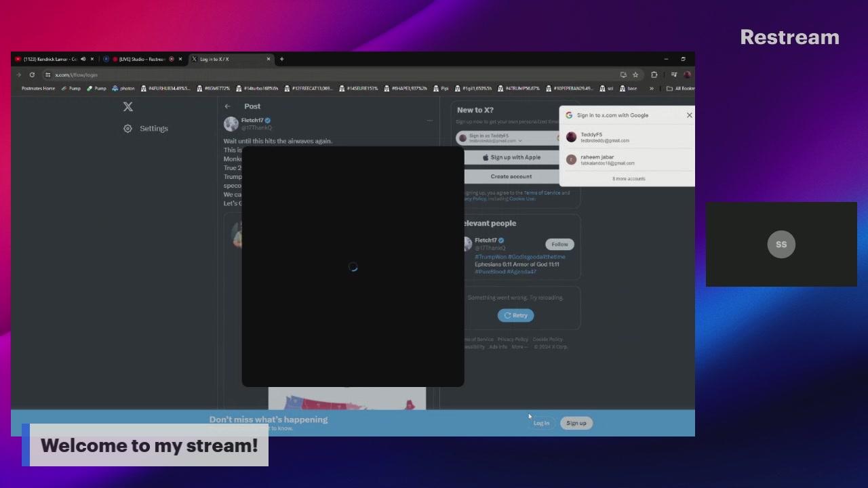The image size is (868, 488).
Task: Open footer Privacy Policy link
Action: [513, 340]
